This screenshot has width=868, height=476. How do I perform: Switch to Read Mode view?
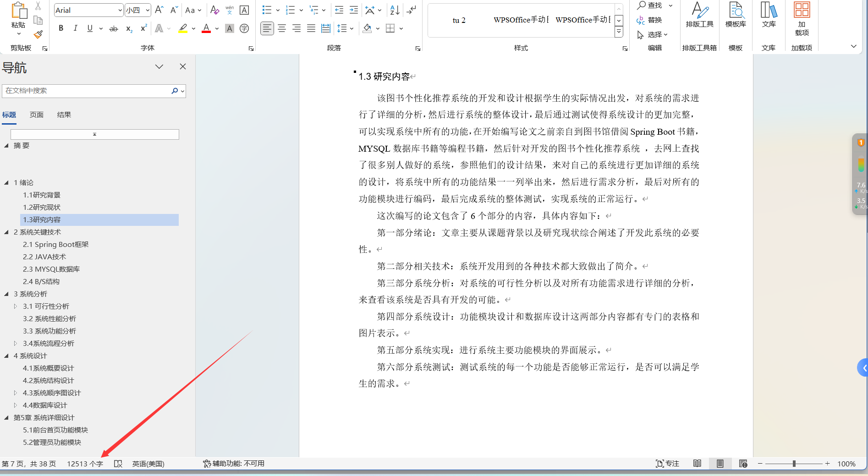[697, 464]
